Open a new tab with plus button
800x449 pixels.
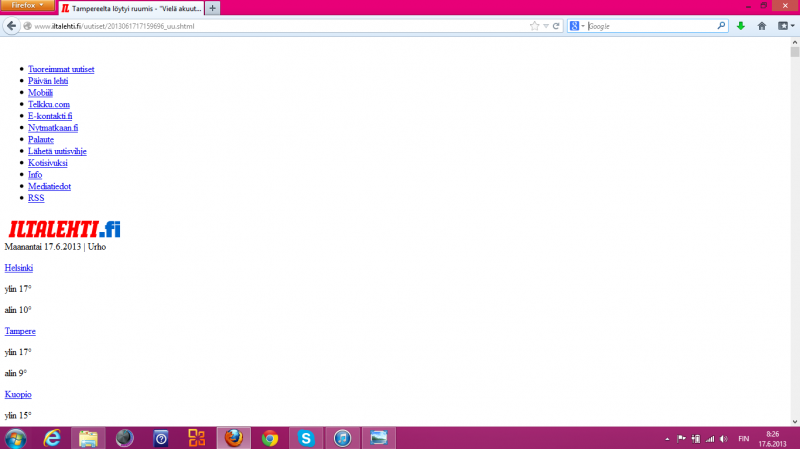click(212, 7)
